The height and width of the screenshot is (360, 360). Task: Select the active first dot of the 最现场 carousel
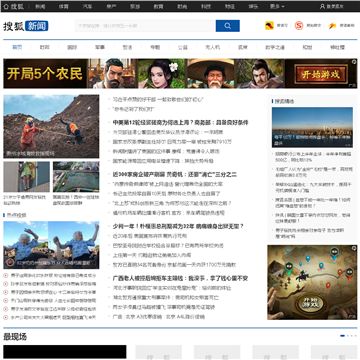pos(342,336)
